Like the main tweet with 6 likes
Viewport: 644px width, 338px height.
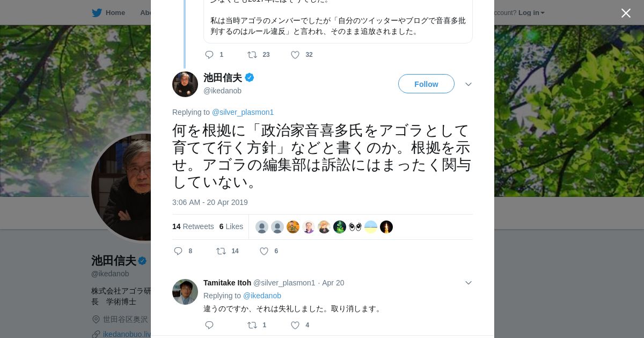click(x=264, y=251)
